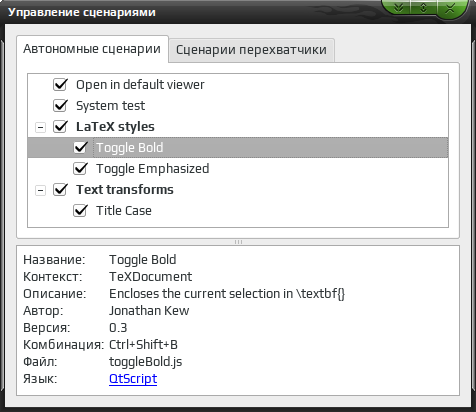Switch to the Сценарии перехватчики tab
Screen dimensions: 476x412
click(251, 50)
